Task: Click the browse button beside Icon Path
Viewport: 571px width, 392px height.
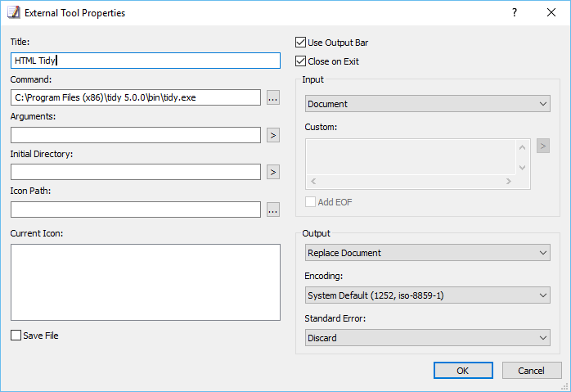Action: click(273, 210)
